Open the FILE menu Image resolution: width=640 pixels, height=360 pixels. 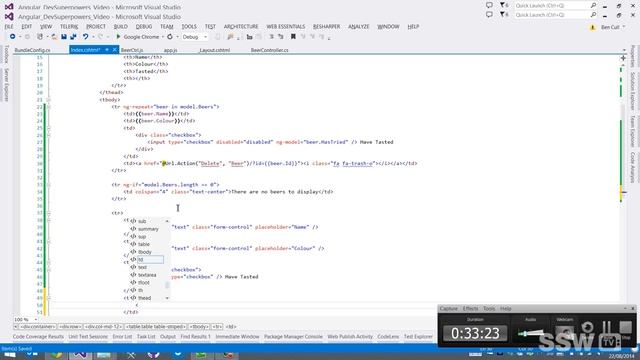point(9,27)
